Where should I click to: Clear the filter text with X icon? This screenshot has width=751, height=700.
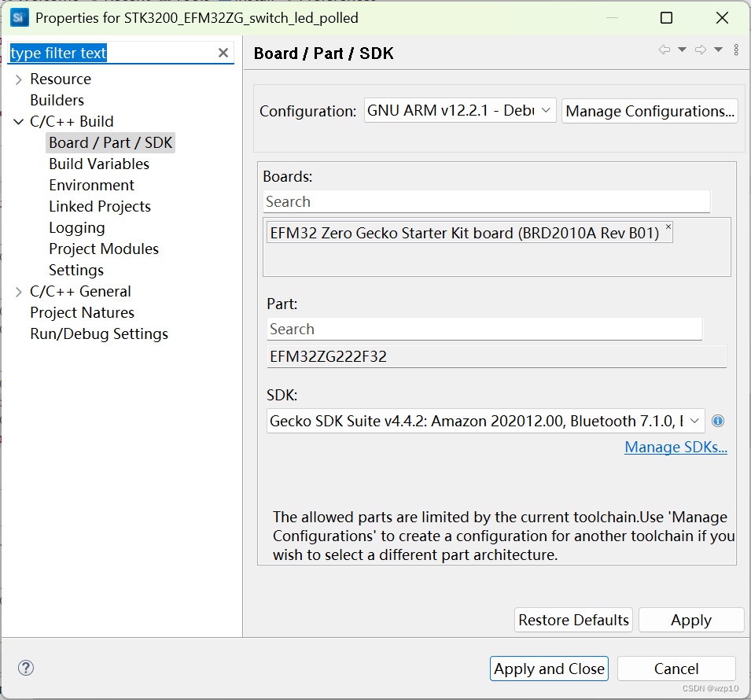pyautogui.click(x=223, y=53)
